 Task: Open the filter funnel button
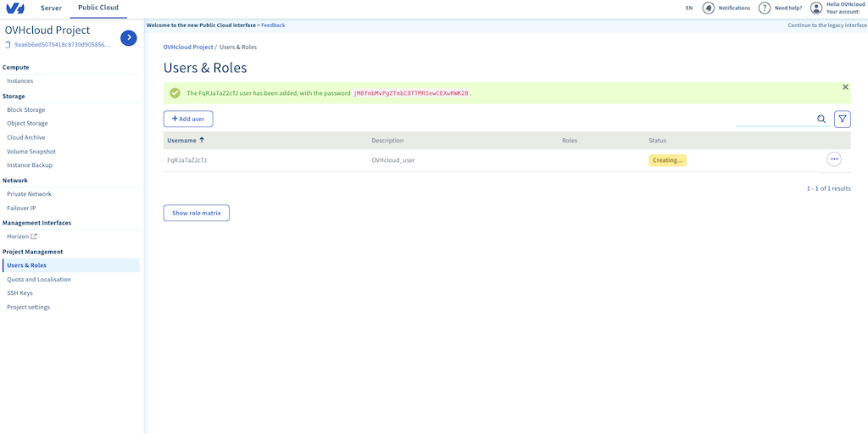(x=842, y=119)
